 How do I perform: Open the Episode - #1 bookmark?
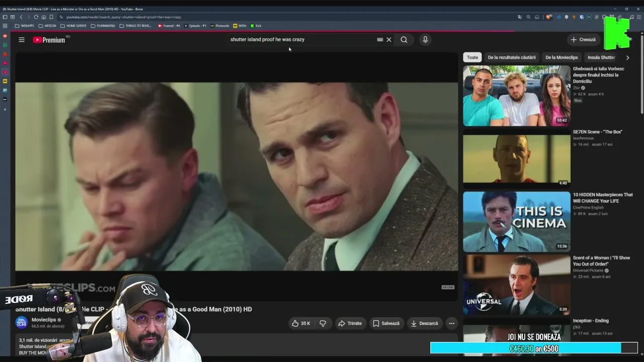coord(195,26)
